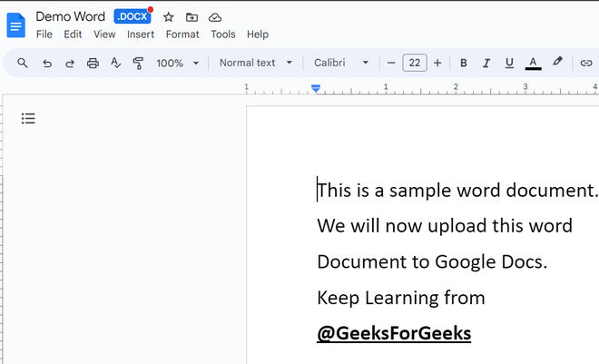Increase font size with plus button
The image size is (599, 364).
437,63
